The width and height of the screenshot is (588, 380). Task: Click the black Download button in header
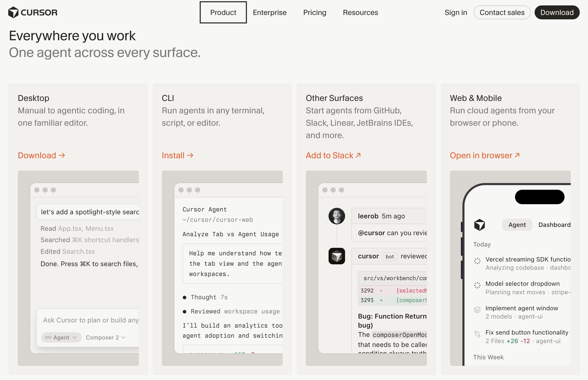557,12
